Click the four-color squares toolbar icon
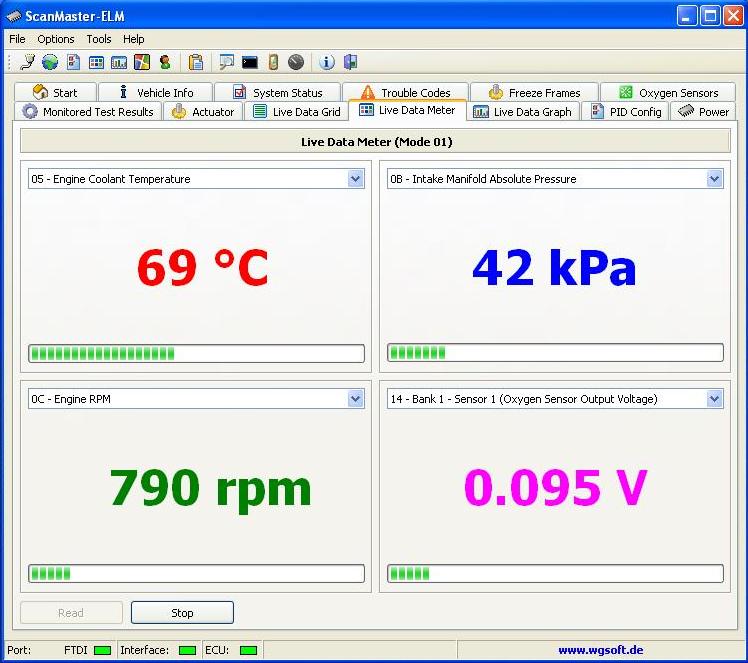Screen dimensions: 748x663 coord(142,62)
